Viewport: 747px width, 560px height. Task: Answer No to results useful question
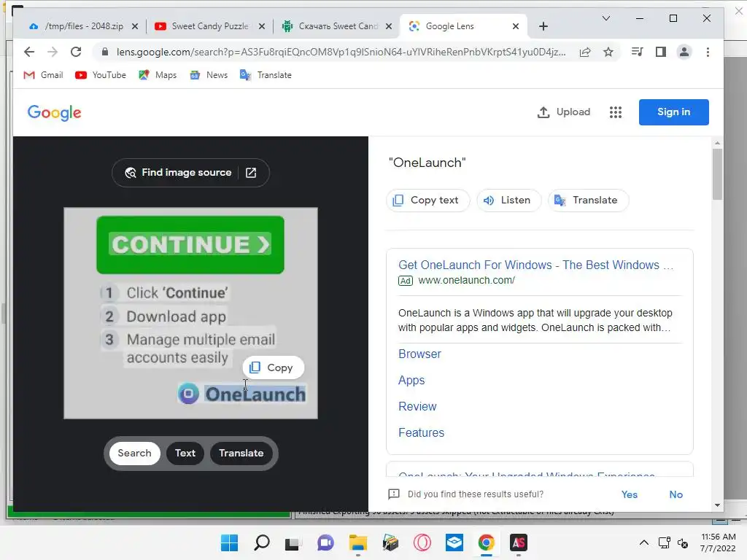pos(676,495)
